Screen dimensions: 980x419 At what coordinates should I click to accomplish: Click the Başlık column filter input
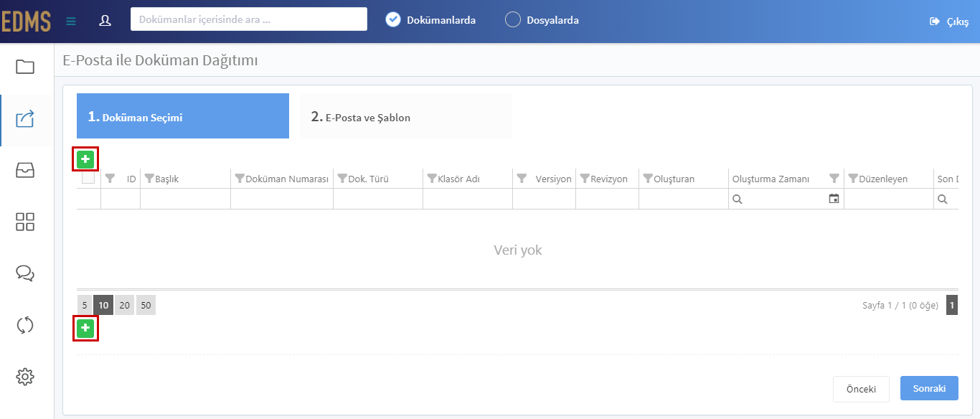[185, 199]
